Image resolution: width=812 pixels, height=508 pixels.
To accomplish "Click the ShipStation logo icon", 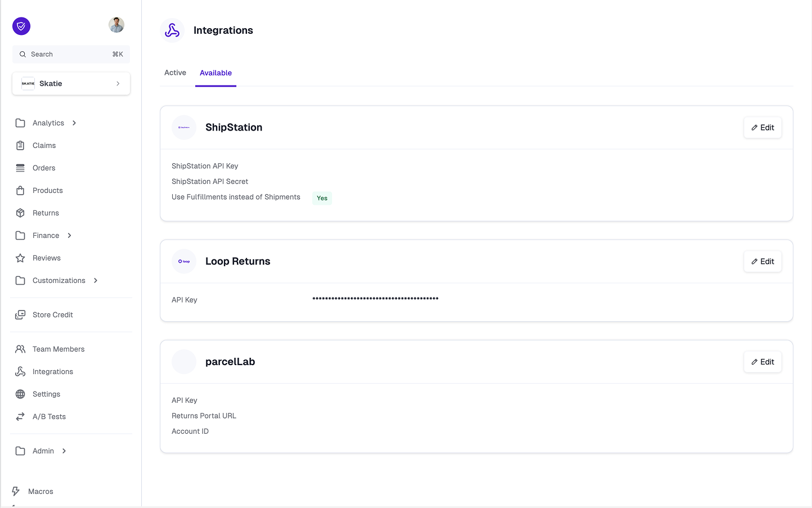I will [x=184, y=127].
